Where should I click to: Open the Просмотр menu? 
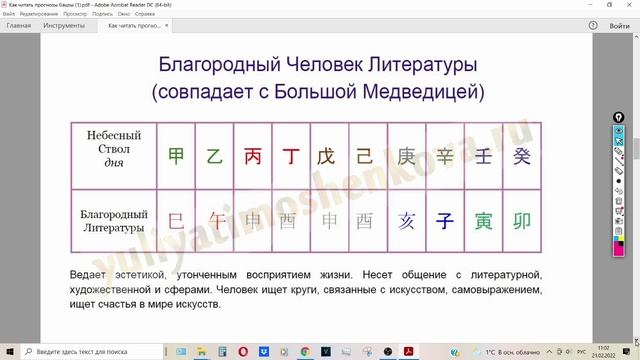75,14
